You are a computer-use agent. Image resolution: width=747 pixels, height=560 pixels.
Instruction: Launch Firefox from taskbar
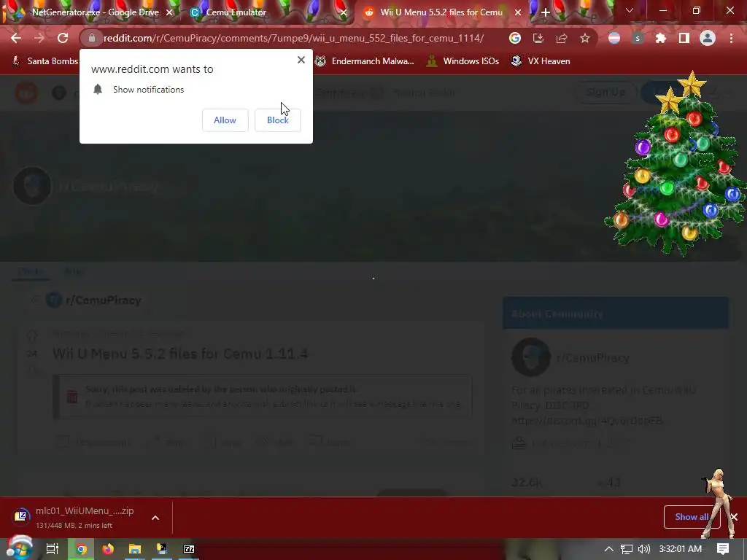click(x=108, y=549)
